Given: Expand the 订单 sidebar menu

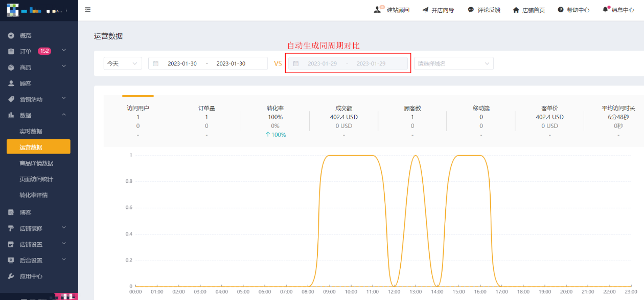Looking at the screenshot, I should [39, 51].
